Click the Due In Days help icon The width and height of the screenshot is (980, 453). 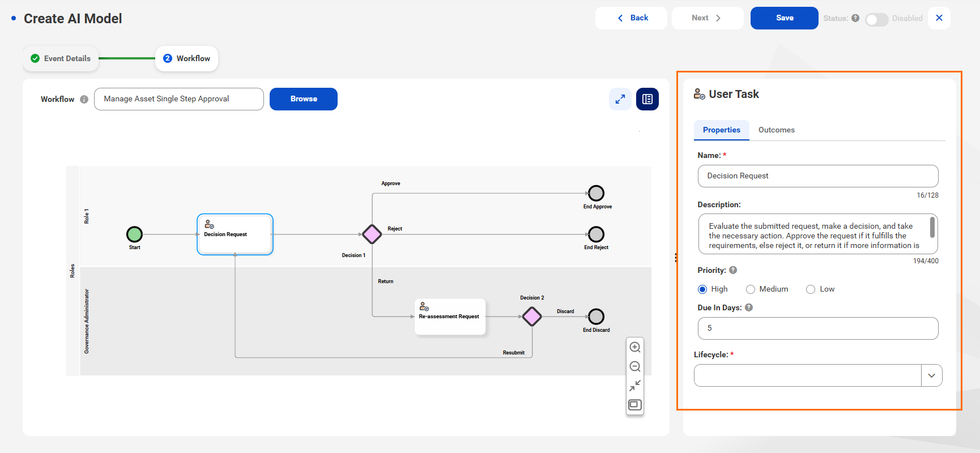pyautogui.click(x=749, y=307)
